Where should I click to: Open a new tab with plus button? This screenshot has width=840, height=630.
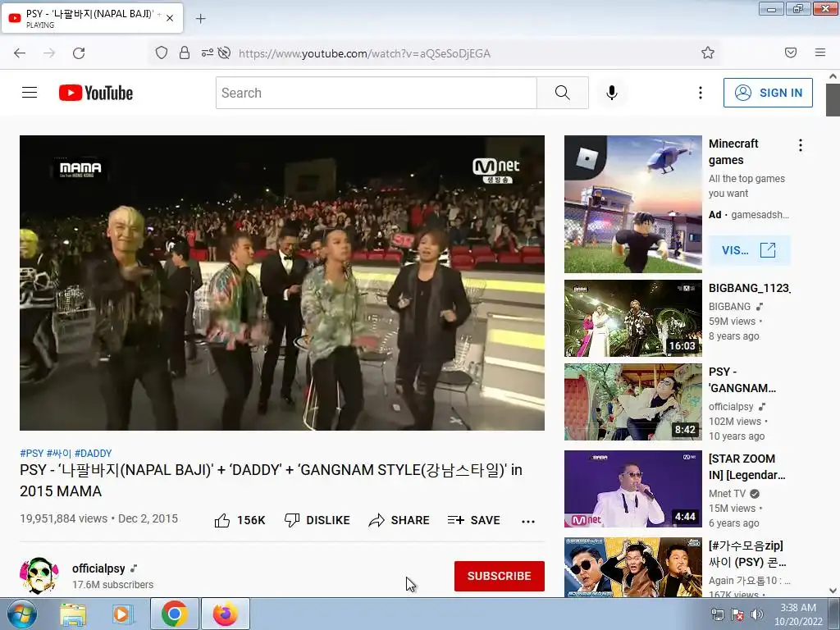(x=200, y=19)
